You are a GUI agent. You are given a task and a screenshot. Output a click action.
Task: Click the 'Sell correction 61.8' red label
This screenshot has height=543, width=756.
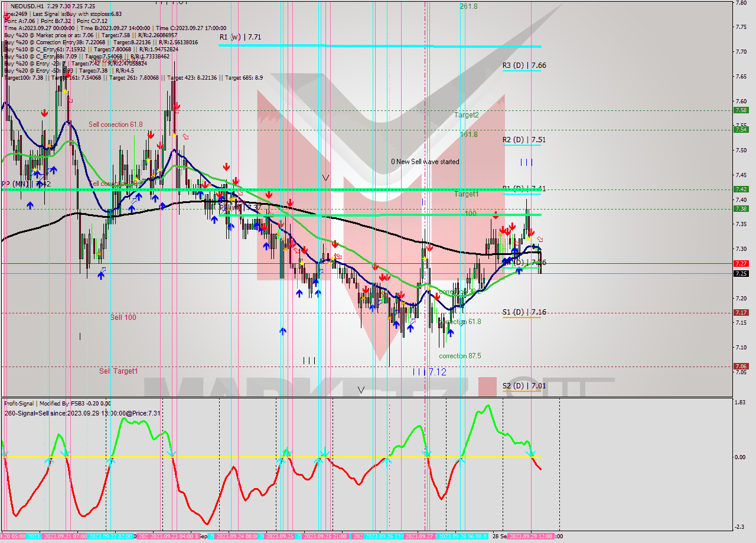tap(116, 125)
